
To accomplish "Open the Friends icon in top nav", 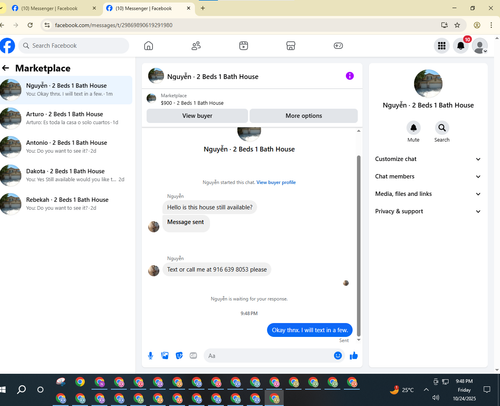I will pyautogui.click(x=196, y=46).
